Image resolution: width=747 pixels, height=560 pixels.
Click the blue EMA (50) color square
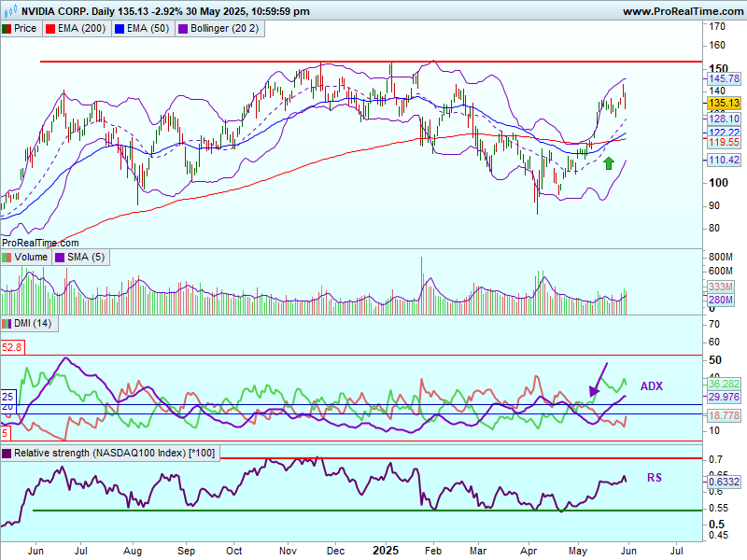119,29
